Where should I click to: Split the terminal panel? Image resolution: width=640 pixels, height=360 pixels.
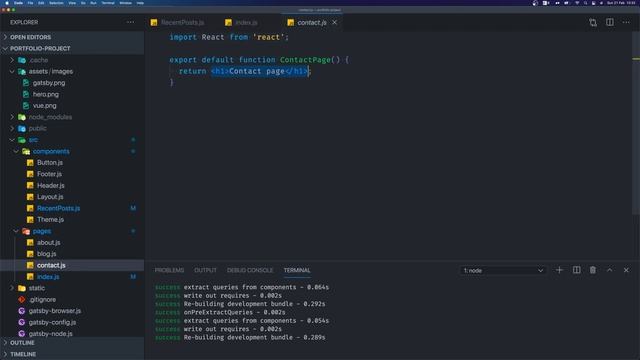pyautogui.click(x=576, y=270)
